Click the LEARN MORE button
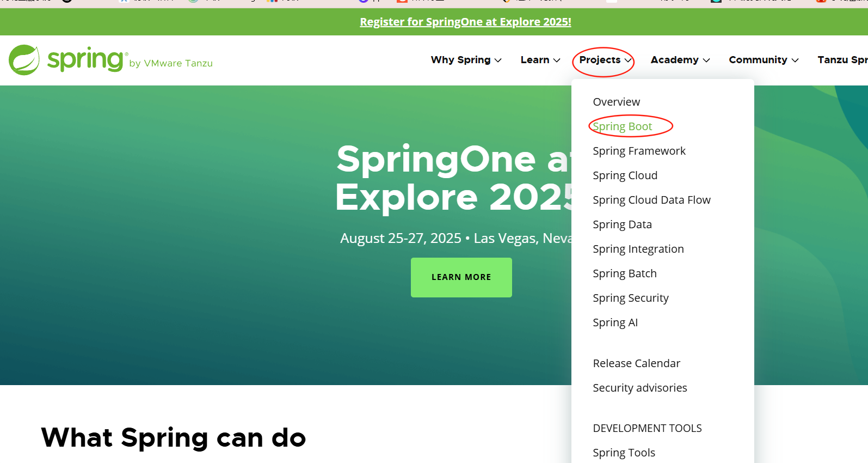Image resolution: width=868 pixels, height=463 pixels. (461, 277)
